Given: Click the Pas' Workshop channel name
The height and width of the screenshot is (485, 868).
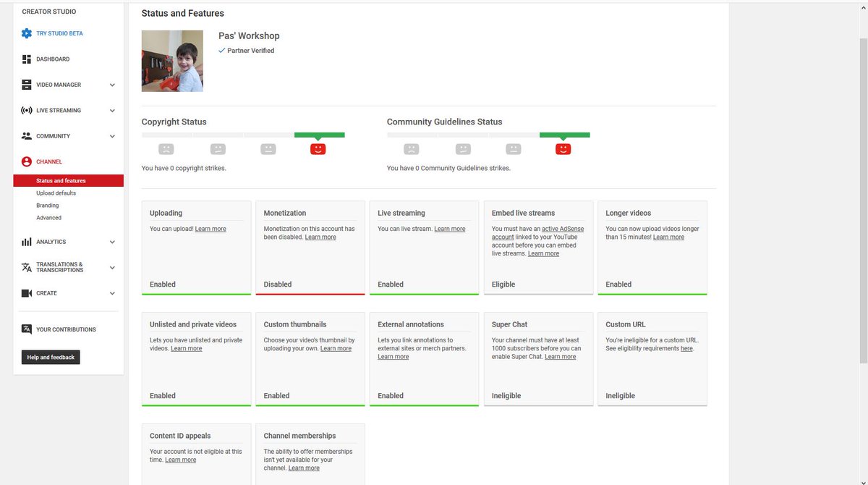Looking at the screenshot, I should click(249, 36).
